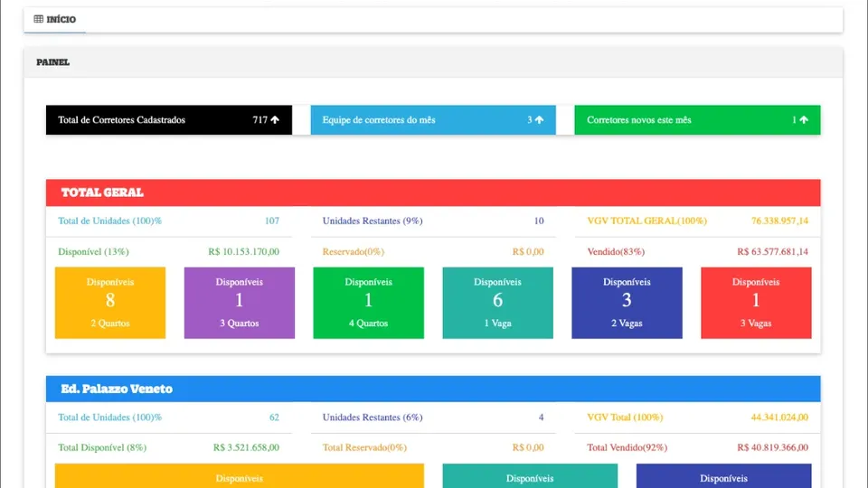Viewport: 868px width, 488px height.
Task: Open Corretores novos este mês card
Action: coord(697,120)
